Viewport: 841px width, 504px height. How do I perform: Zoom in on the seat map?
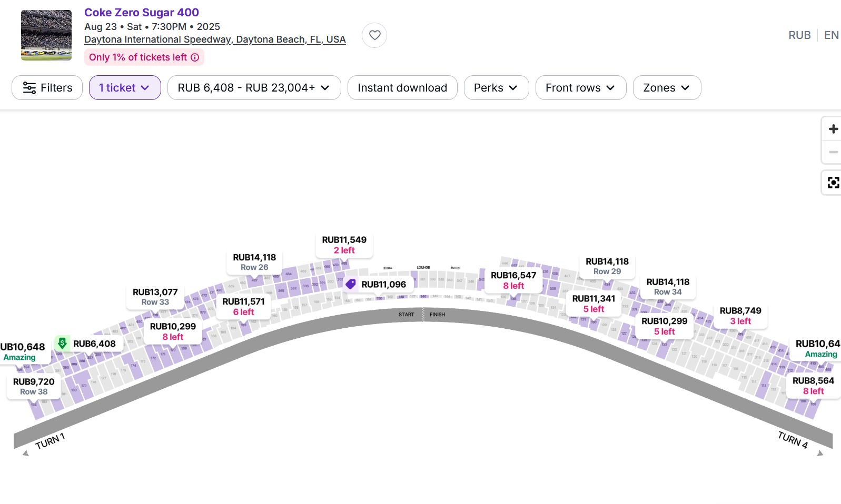833,129
